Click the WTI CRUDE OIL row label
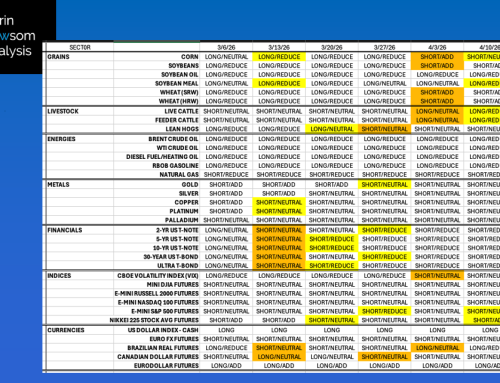This screenshot has height=383, width=500. click(x=178, y=148)
